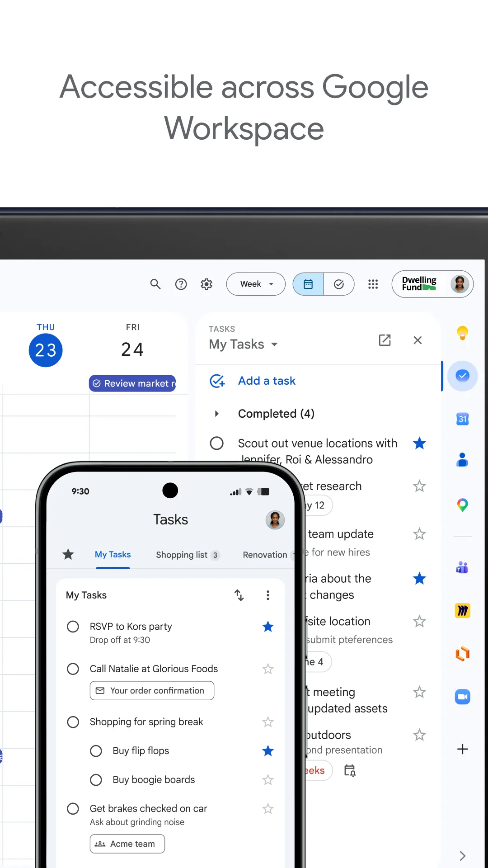Open the 'Ask about grinding noise' detail
Viewport: 488px width, 868px height.
coord(137,822)
